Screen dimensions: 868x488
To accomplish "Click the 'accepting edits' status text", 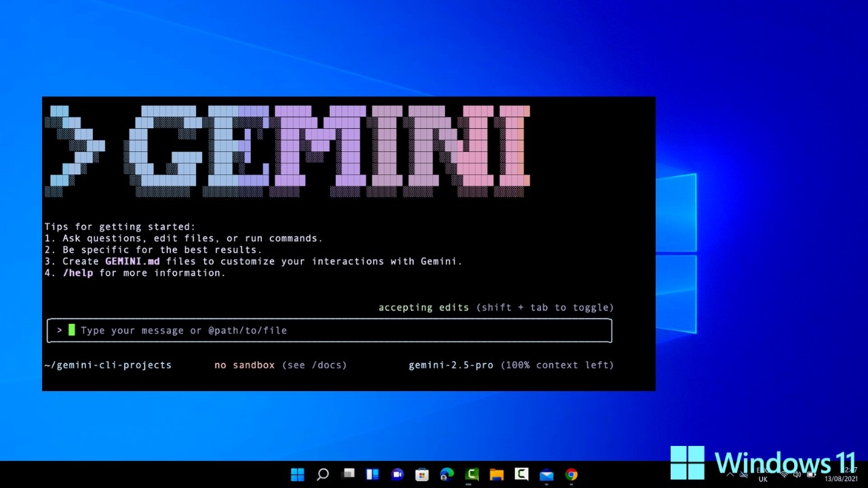I will tap(424, 308).
